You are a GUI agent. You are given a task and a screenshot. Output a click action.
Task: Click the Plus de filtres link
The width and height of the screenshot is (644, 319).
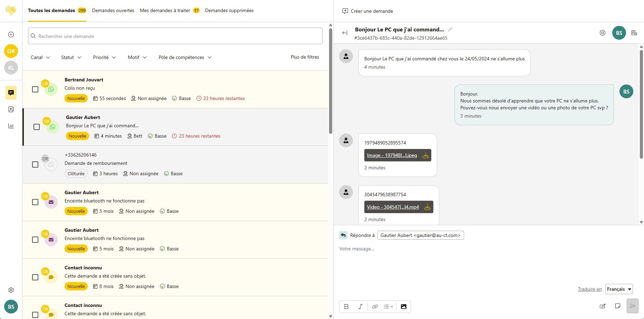click(x=305, y=57)
